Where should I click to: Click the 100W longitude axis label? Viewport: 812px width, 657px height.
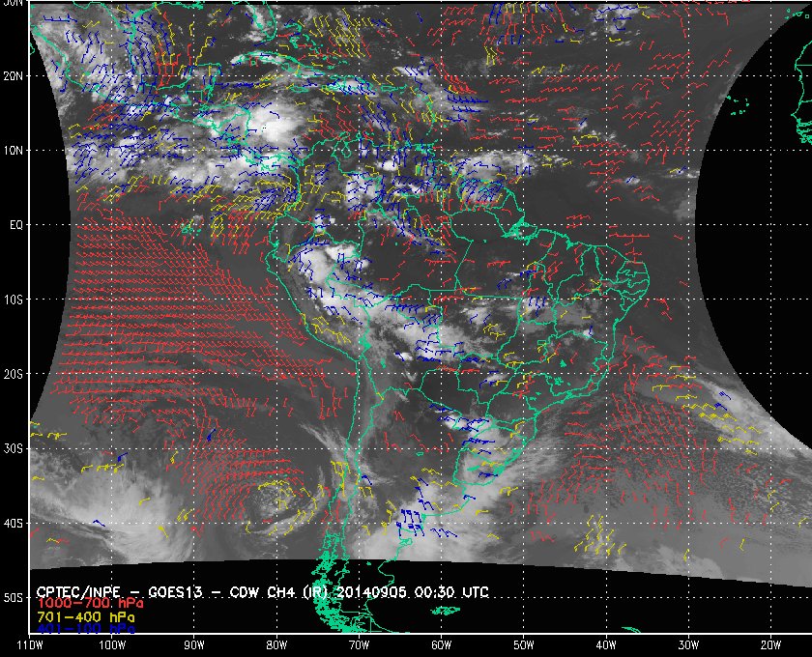point(112,645)
